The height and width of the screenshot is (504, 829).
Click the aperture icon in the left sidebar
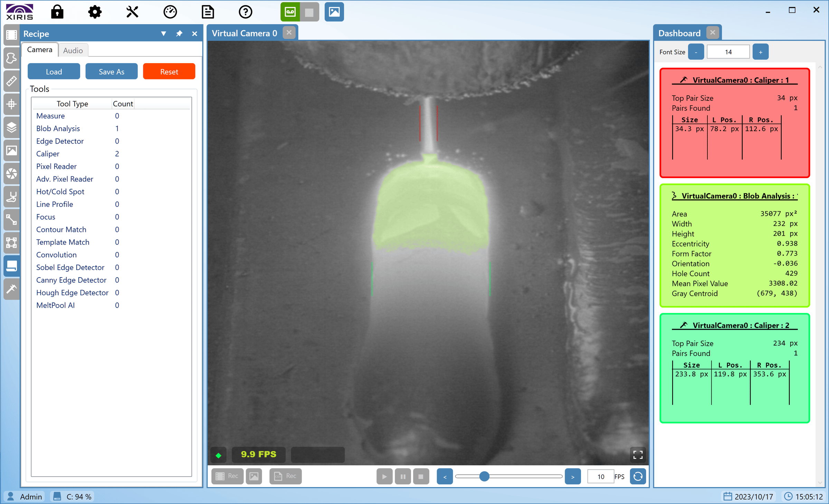coord(11,174)
